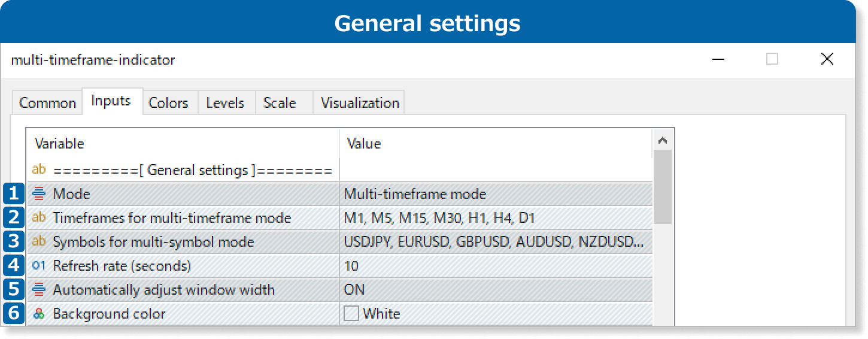Click the ab icon beside General settings header
This screenshot has height=339, width=868.
pyautogui.click(x=39, y=169)
